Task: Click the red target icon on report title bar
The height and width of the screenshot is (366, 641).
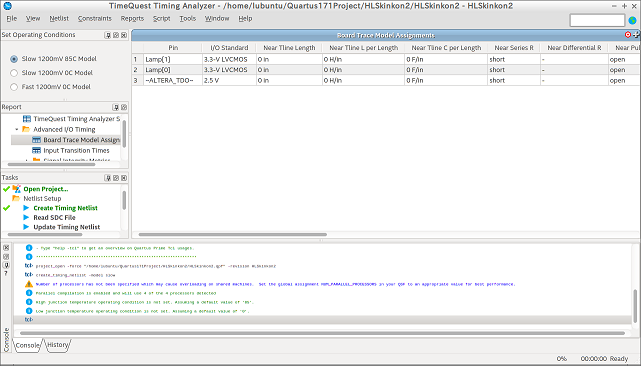Action: point(628,35)
